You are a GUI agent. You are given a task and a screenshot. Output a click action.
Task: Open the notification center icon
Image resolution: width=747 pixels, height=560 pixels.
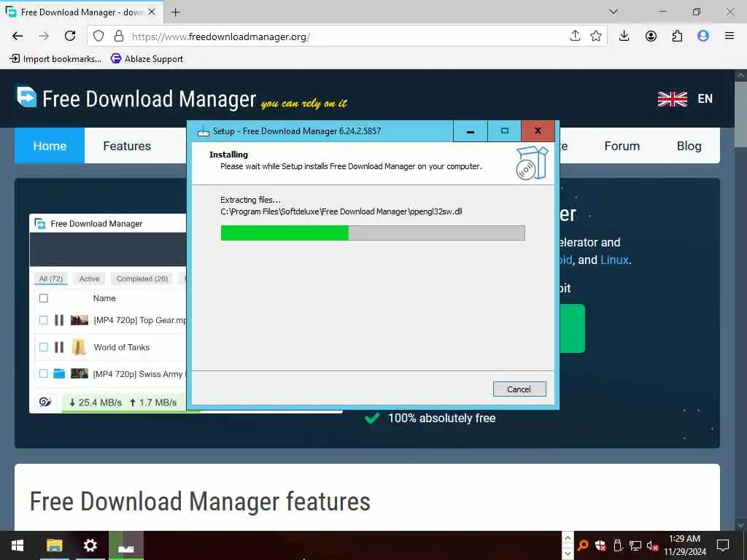(723, 545)
